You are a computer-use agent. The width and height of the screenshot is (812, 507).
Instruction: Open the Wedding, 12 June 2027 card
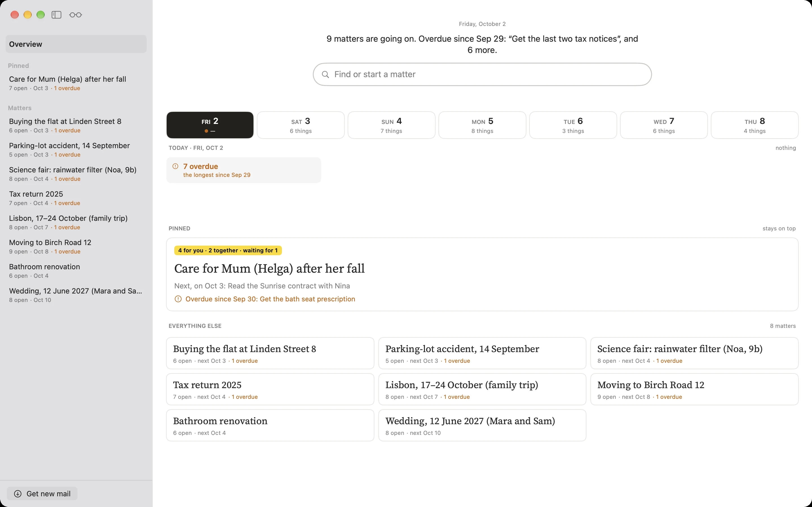(482, 425)
